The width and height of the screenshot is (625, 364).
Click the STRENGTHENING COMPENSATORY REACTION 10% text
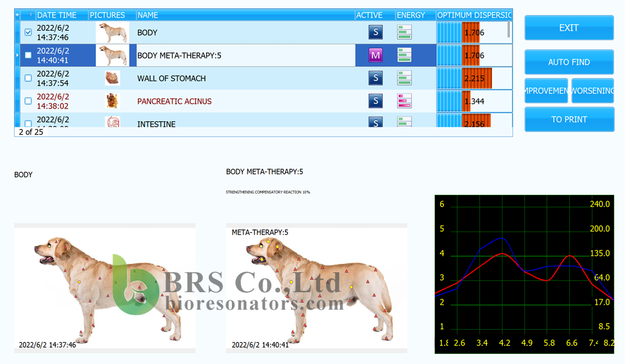click(268, 192)
